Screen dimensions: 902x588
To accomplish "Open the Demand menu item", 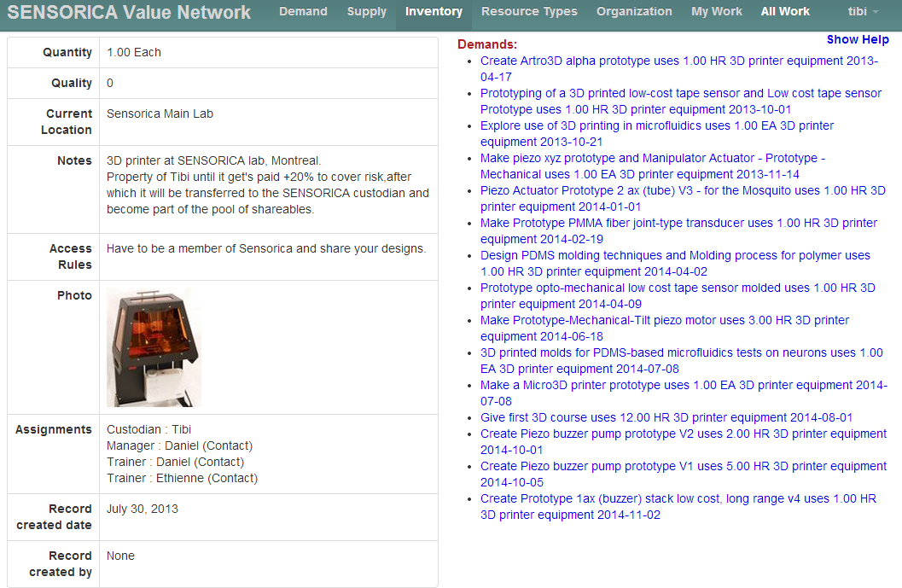I will pyautogui.click(x=303, y=11).
